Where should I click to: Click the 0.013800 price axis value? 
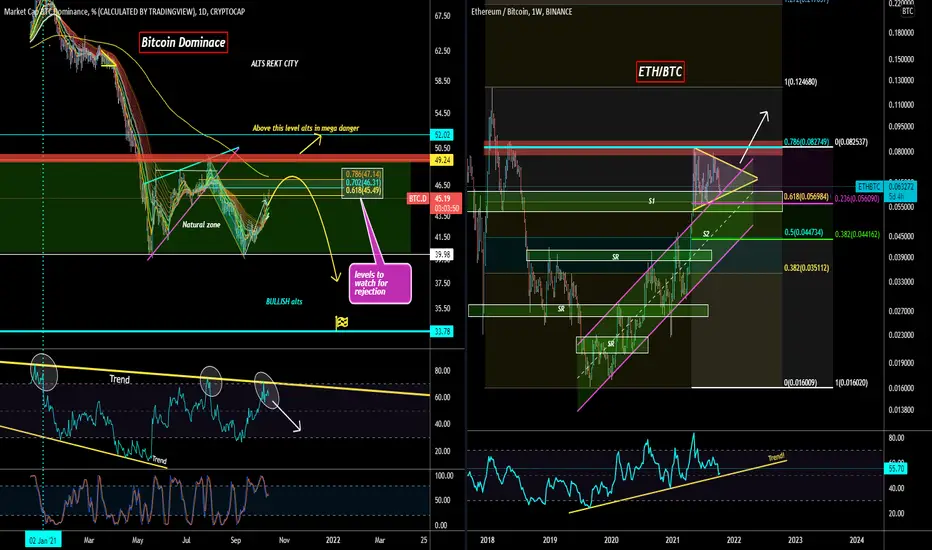coord(901,410)
